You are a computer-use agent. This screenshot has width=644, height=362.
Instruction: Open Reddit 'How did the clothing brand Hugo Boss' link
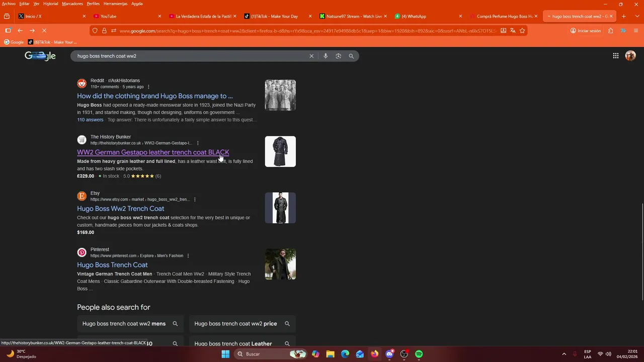click(155, 96)
